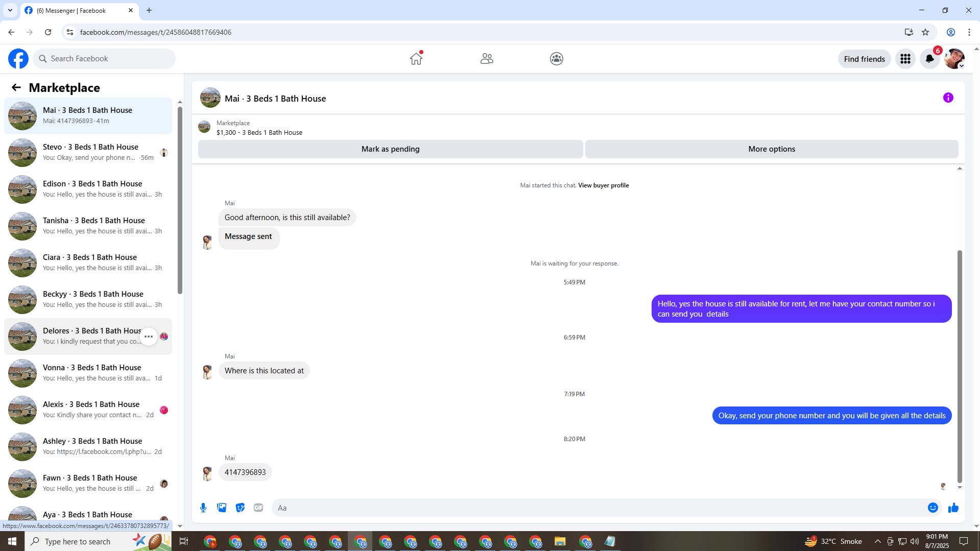Open the tab search dropdown arrow
Viewport: 980px width, 551px height.
tap(10, 10)
